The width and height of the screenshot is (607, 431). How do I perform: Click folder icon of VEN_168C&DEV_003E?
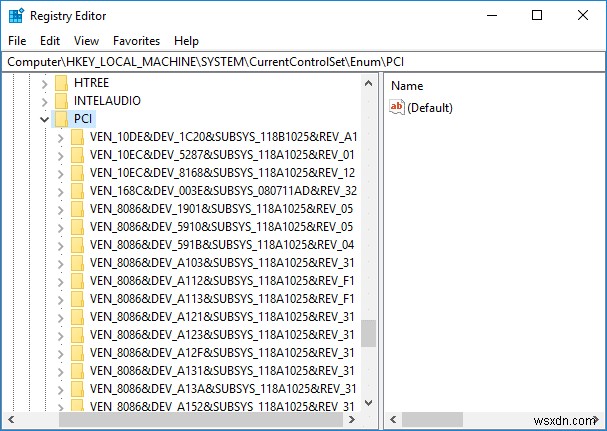77,191
